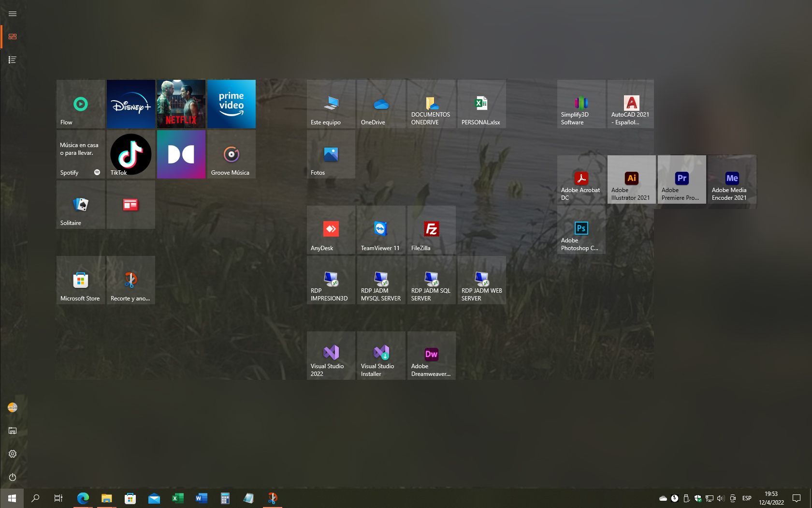Expand the Start hamburger menu
Image resolution: width=812 pixels, height=508 pixels.
[x=13, y=14]
